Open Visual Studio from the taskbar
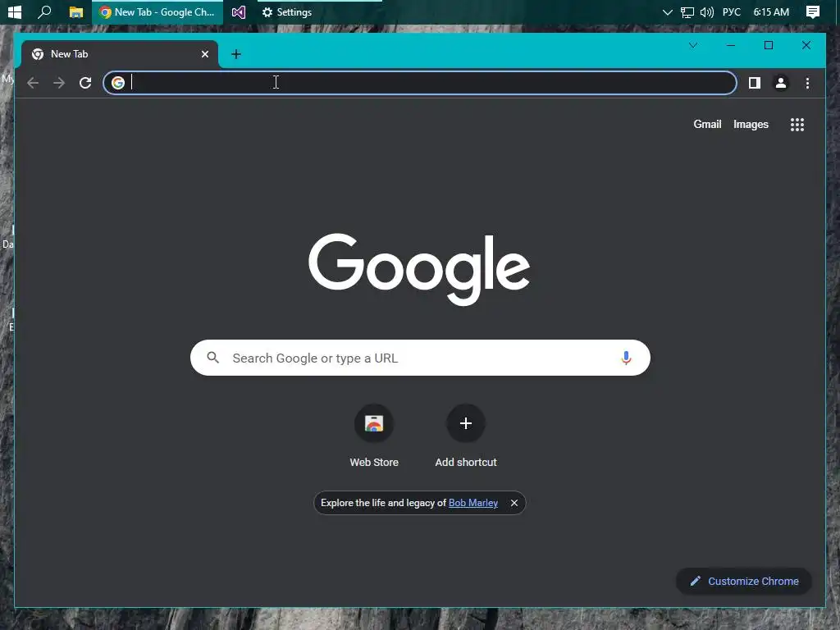840x630 pixels. point(239,11)
